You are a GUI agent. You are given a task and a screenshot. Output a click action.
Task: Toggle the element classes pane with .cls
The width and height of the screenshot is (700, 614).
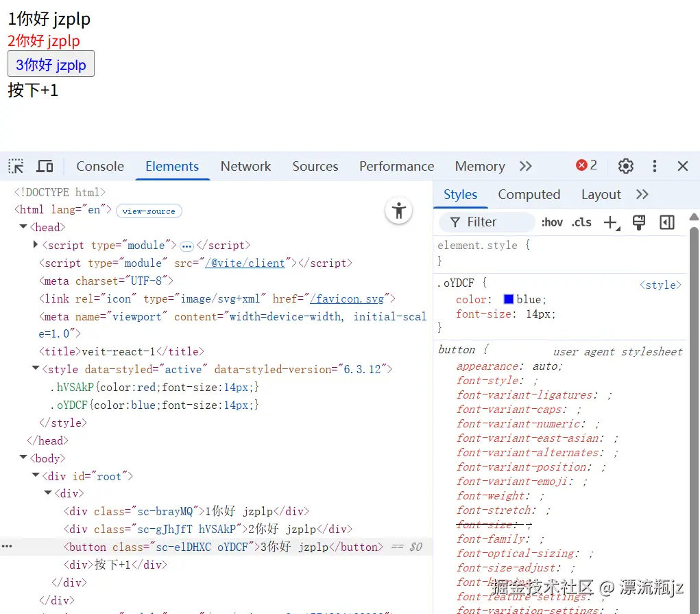(x=581, y=222)
